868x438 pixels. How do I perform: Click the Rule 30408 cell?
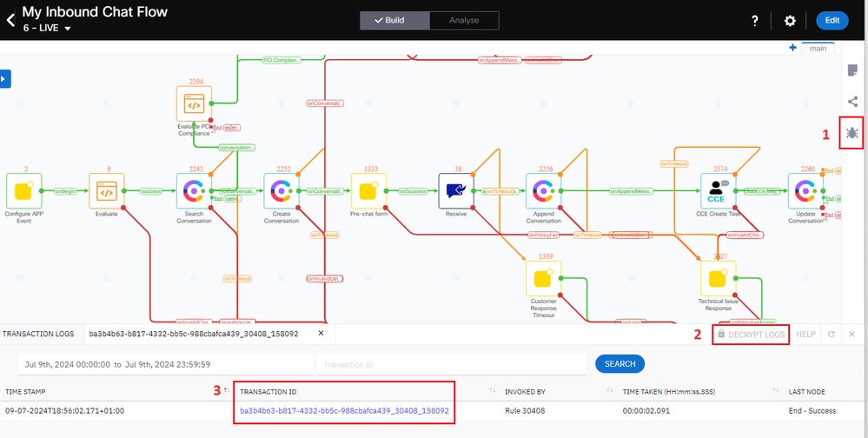point(523,411)
